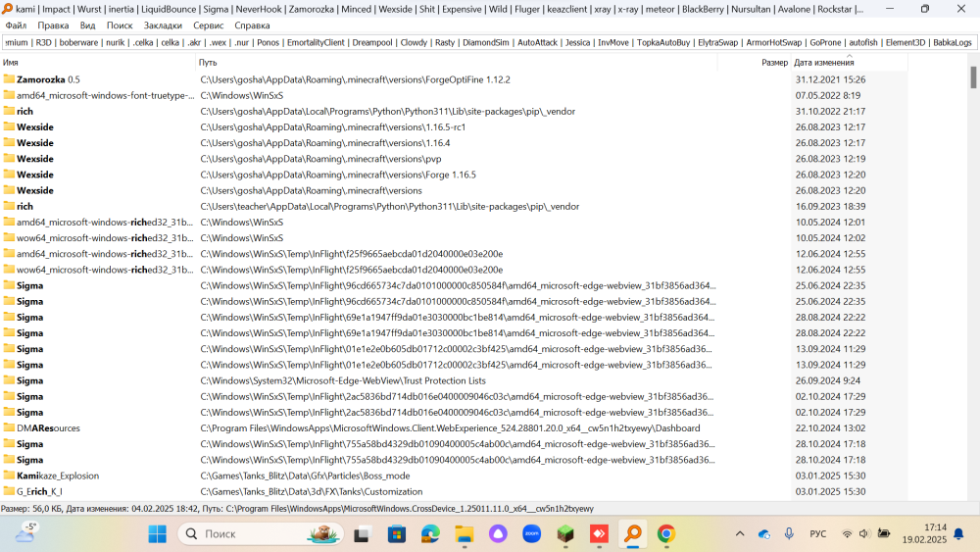
Task: Open the Minecraft grass block taskbar icon
Action: click(x=565, y=534)
